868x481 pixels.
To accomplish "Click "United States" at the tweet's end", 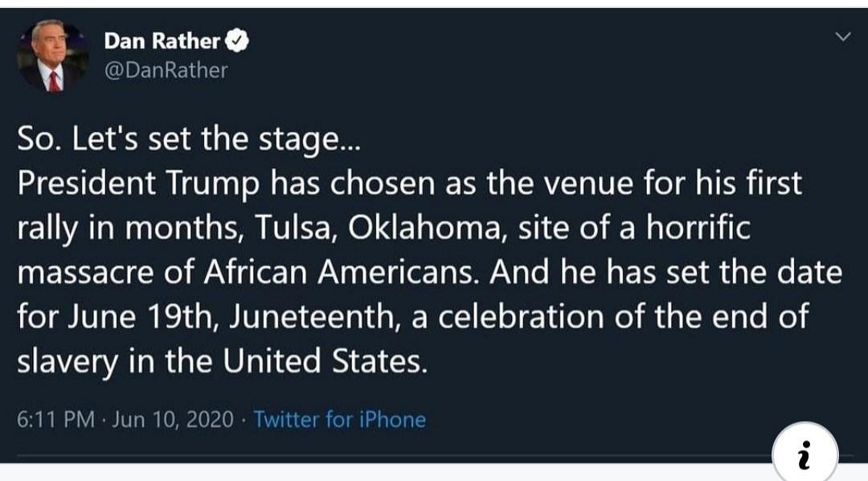I will click(321, 361).
